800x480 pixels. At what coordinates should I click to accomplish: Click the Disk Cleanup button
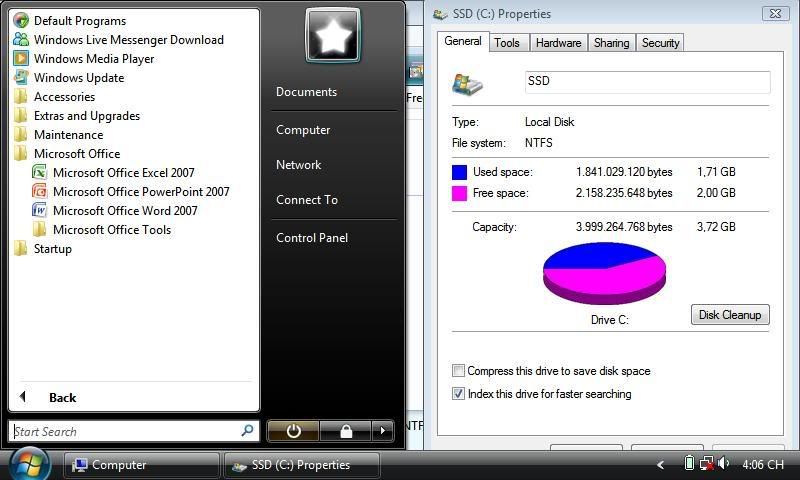point(729,315)
